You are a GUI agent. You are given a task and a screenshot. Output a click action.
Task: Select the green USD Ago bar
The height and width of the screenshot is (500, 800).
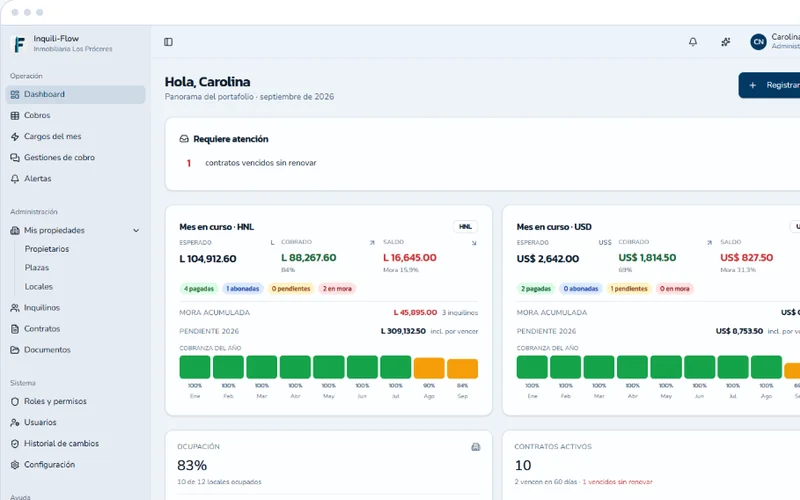pyautogui.click(x=766, y=367)
